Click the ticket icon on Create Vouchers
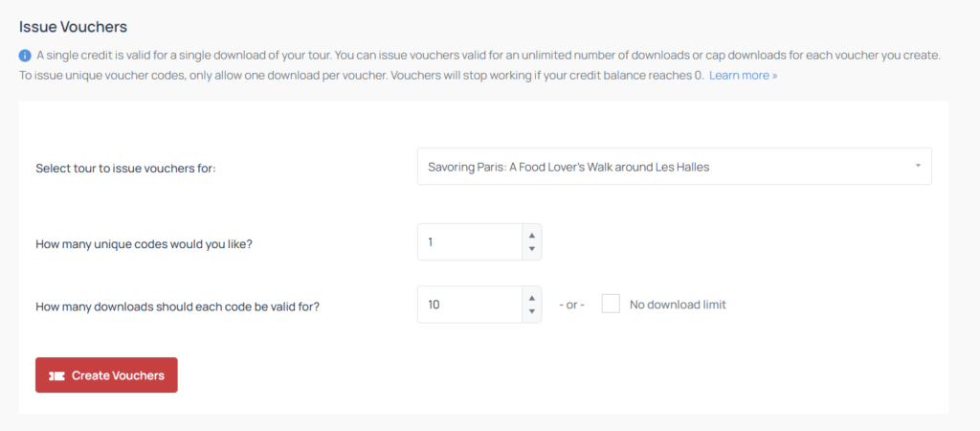The image size is (980, 431). pyautogui.click(x=57, y=375)
